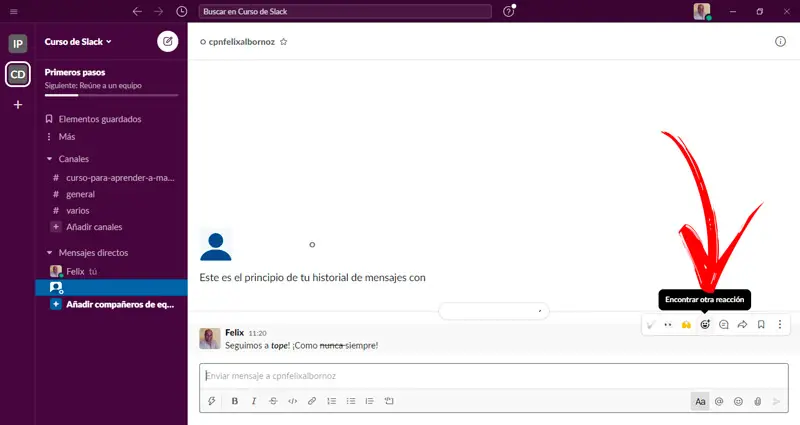Switch to the IP workspace
This screenshot has width=800, height=425.
(18, 44)
